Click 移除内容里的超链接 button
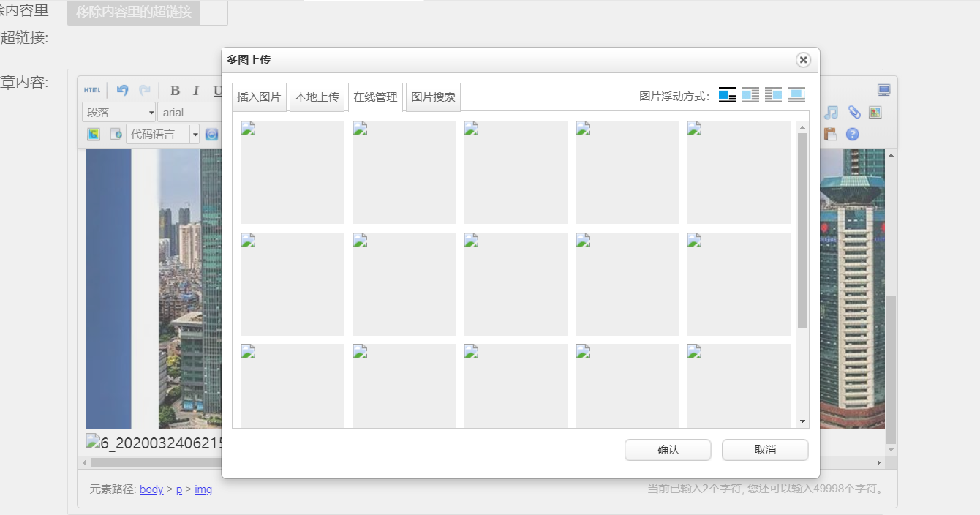This screenshot has width=980, height=515. (x=134, y=12)
